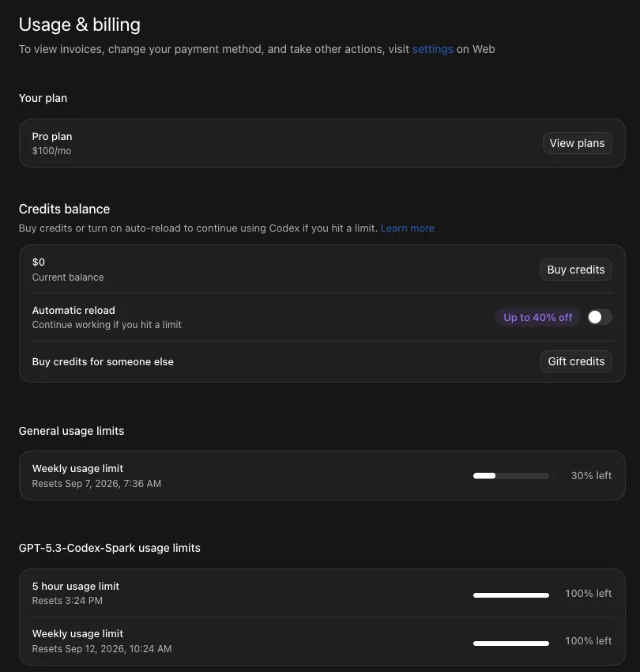
Task: Follow the settings link on Web
Action: pyautogui.click(x=433, y=49)
